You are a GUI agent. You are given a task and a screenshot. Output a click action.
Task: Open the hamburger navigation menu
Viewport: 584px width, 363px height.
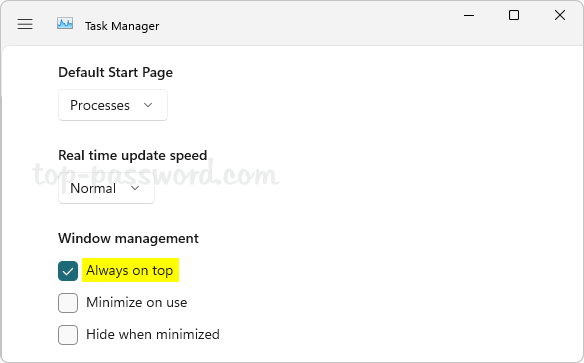coord(25,24)
